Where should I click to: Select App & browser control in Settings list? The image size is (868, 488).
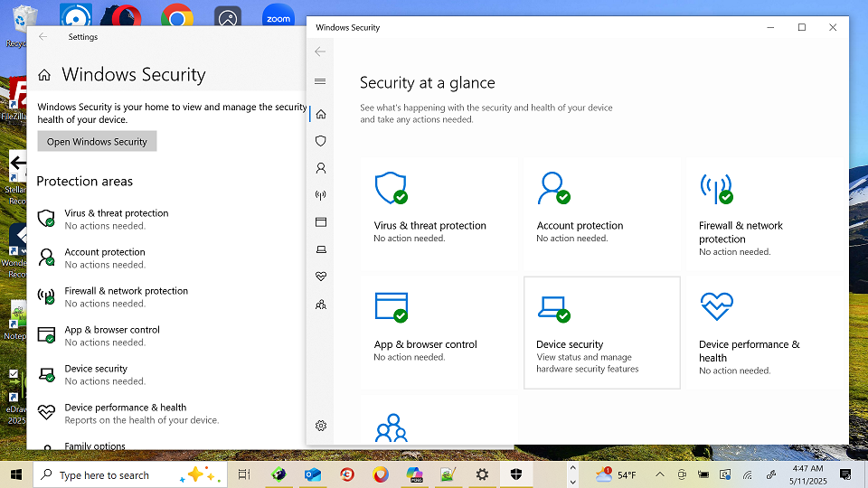tap(111, 335)
